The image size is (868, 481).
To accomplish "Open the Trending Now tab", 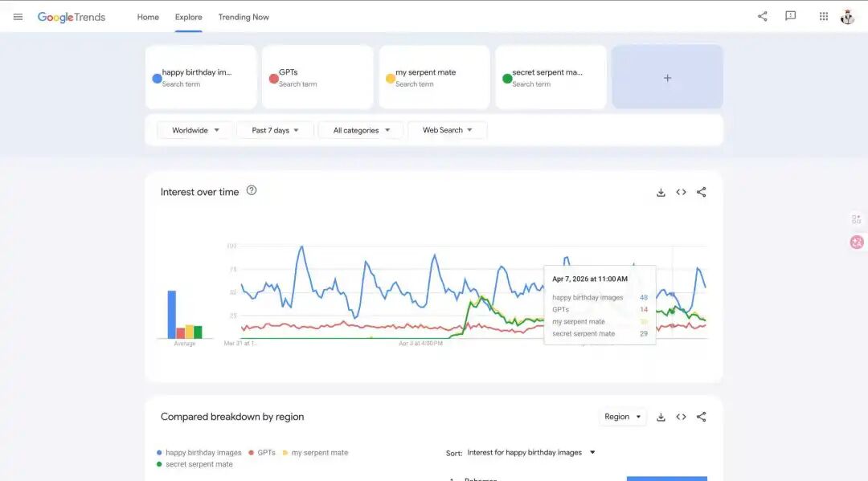I will tap(244, 17).
